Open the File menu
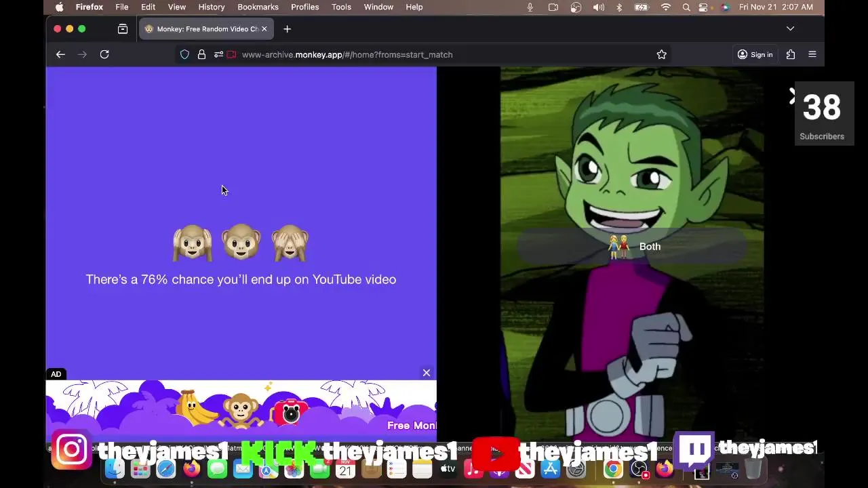Screen dimensions: 868x488 122,7
